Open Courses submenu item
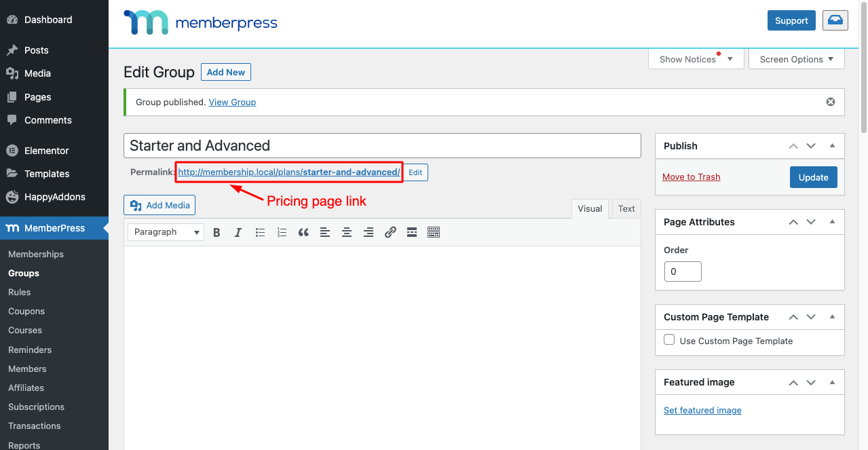Screen dimensions: 868x450 tap(25, 330)
